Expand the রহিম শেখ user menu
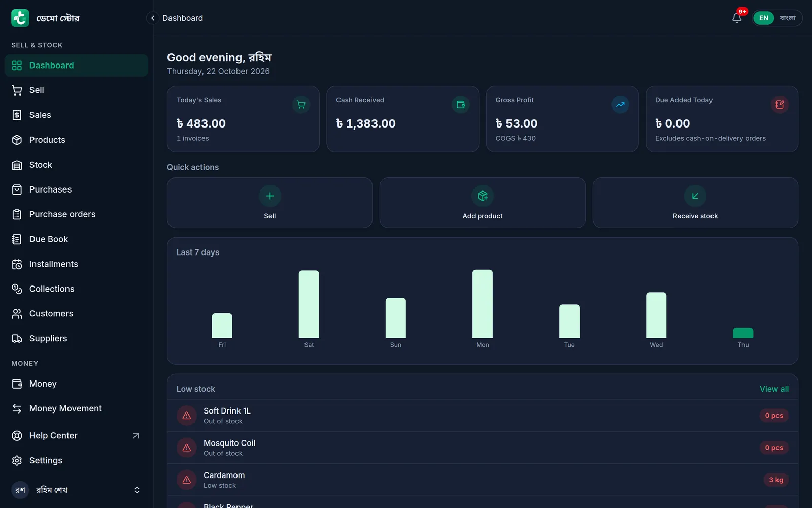Viewport: 812px width, 508px height. (76, 490)
